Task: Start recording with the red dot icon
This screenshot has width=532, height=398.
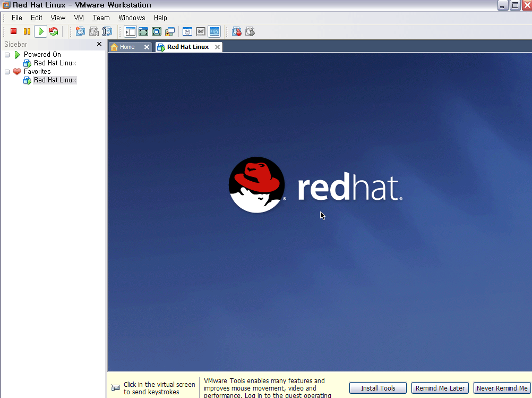Action: click(237, 31)
